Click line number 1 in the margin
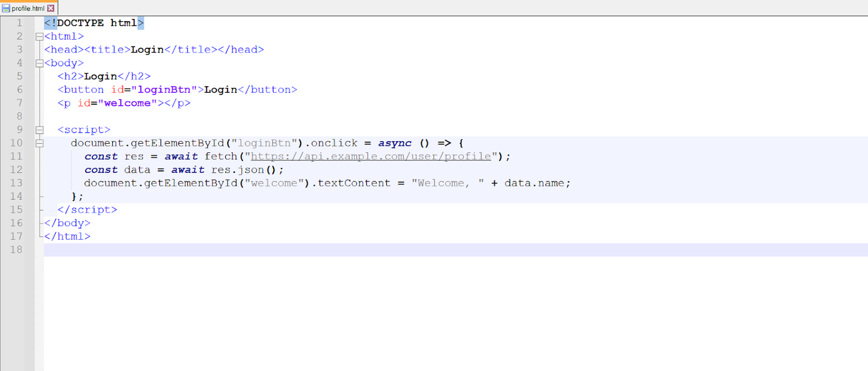868x371 pixels. (x=19, y=23)
